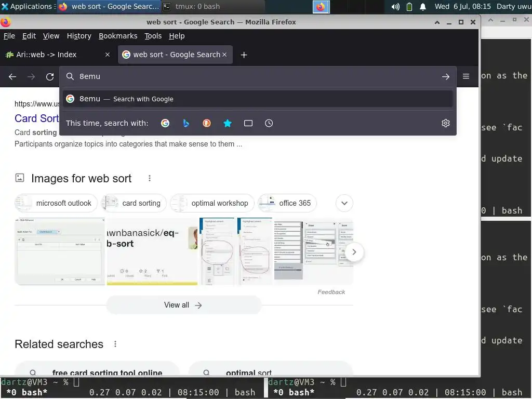Screen dimensions: 532x399
Task: Search this time with Bing icon
Action: pyautogui.click(x=186, y=123)
